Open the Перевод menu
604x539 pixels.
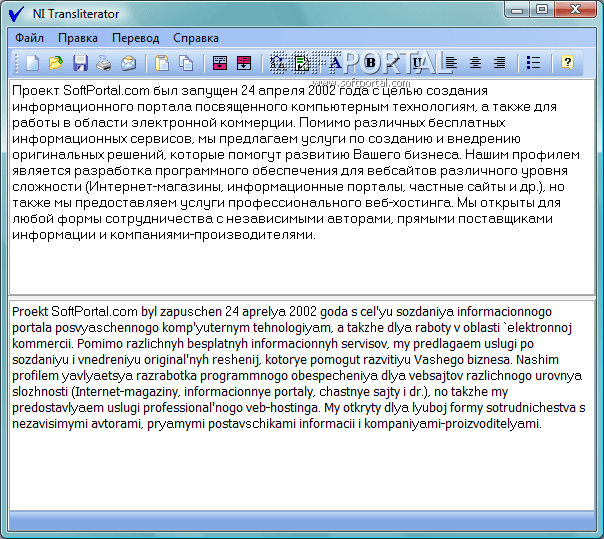[136, 38]
